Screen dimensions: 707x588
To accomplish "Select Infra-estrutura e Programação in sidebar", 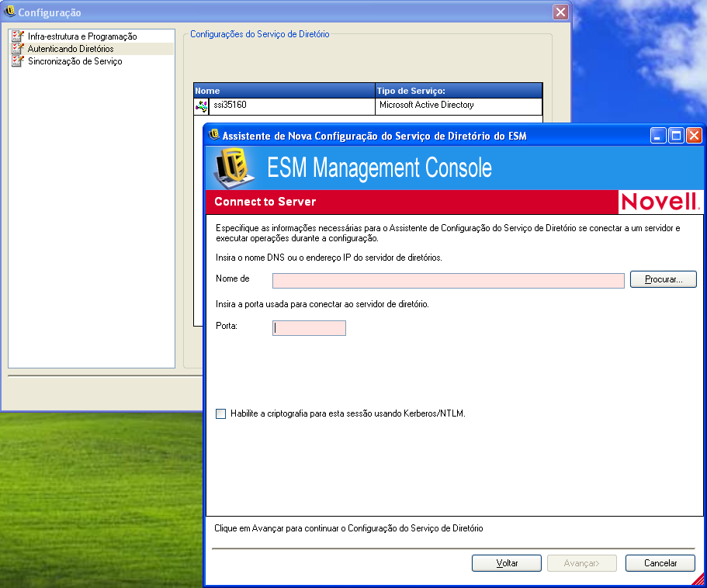I will pos(82,36).
